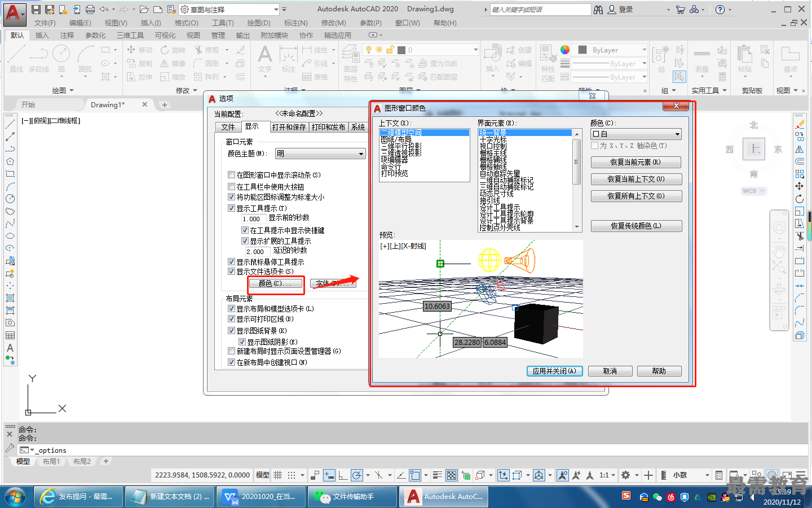The image size is (812, 508).
Task: Enable 在工具栏中使用大按钮 checkbox
Action: coord(232,186)
